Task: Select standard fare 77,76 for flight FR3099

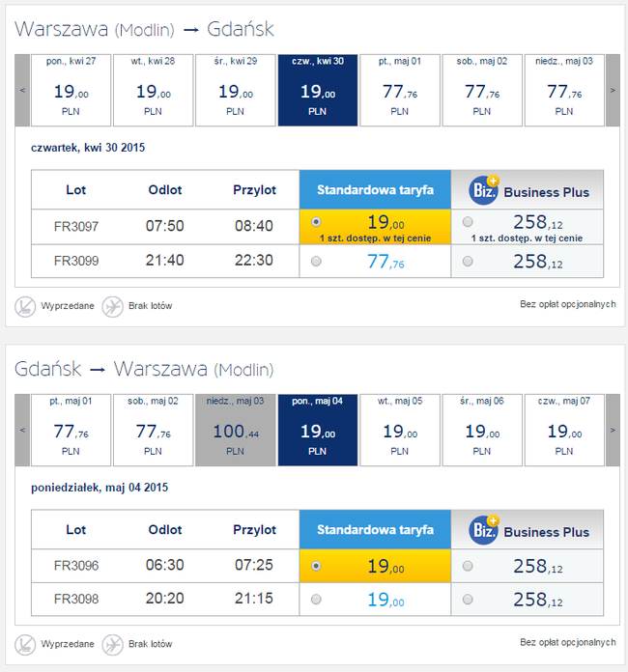Action: click(x=316, y=261)
